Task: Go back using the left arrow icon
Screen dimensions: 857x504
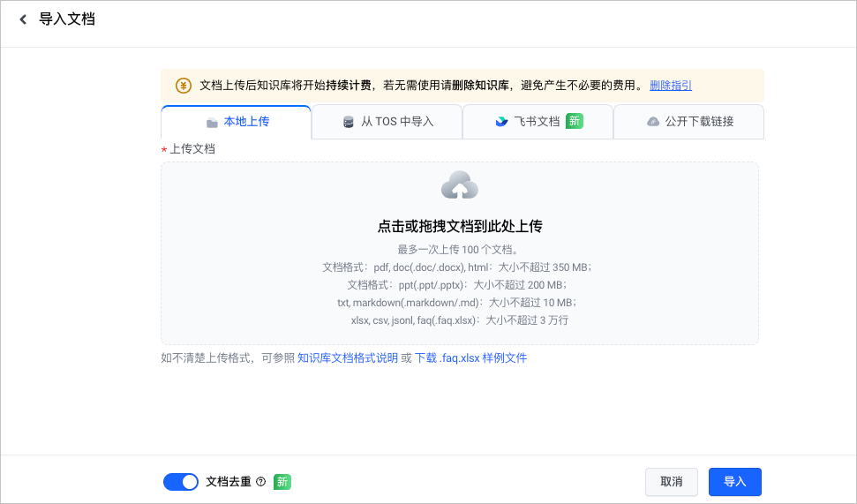Action: click(x=23, y=19)
